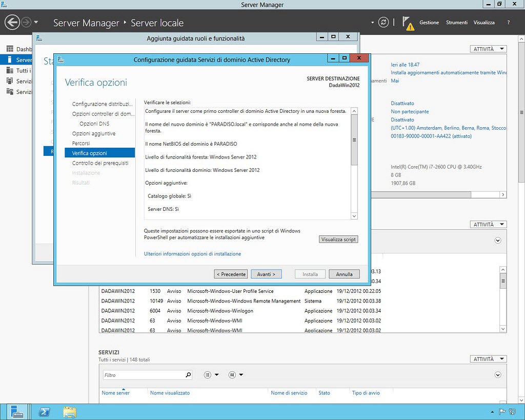Click the Tutti i server sidebar icon
525x420 pixels.
point(10,70)
